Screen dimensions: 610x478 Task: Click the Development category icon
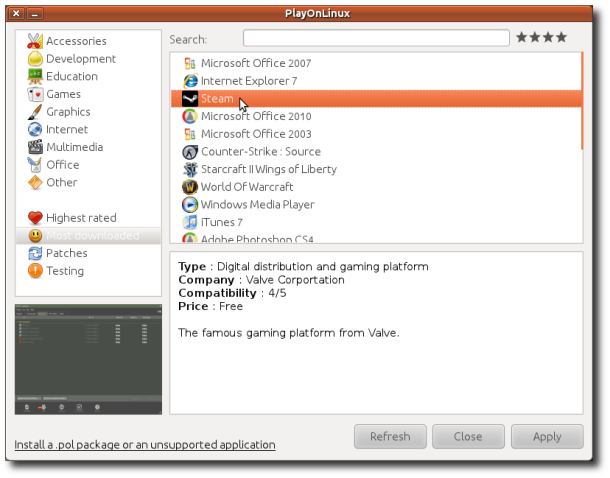[35, 59]
